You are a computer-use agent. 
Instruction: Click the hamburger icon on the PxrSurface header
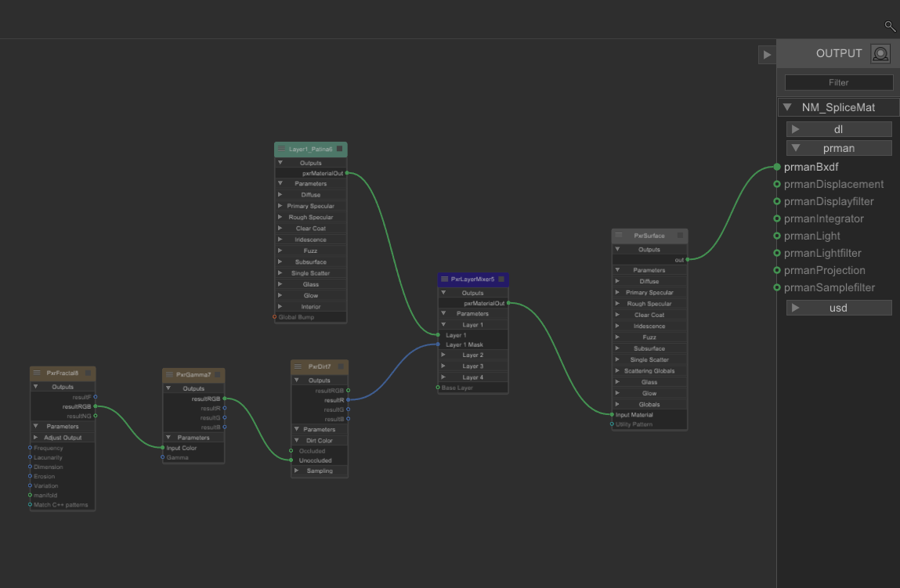pyautogui.click(x=619, y=235)
